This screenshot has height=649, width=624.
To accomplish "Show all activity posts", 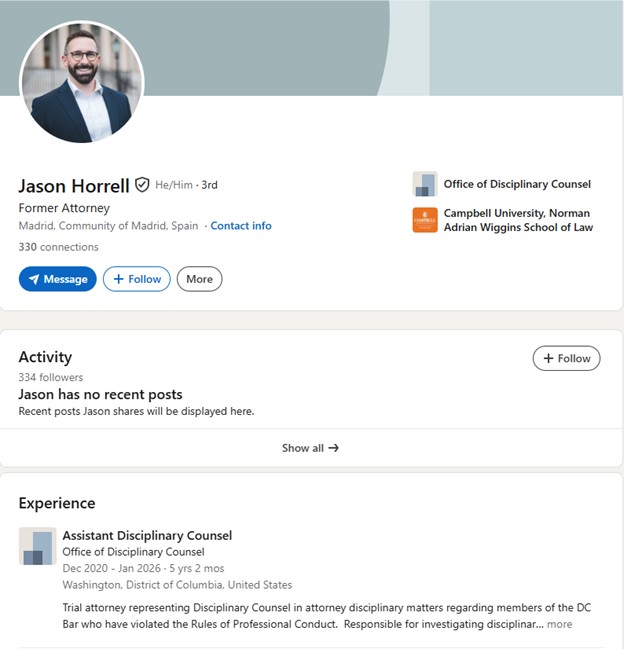I will 310,448.
